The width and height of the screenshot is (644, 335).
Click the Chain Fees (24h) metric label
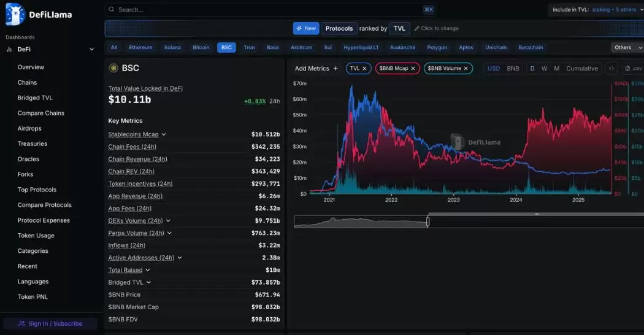point(132,147)
